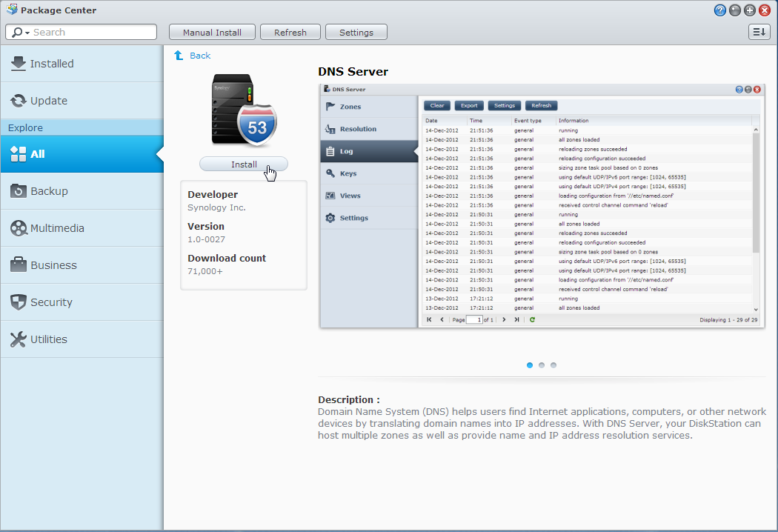This screenshot has height=532, width=778.
Task: Go back using the Back link
Action: pyautogui.click(x=200, y=56)
